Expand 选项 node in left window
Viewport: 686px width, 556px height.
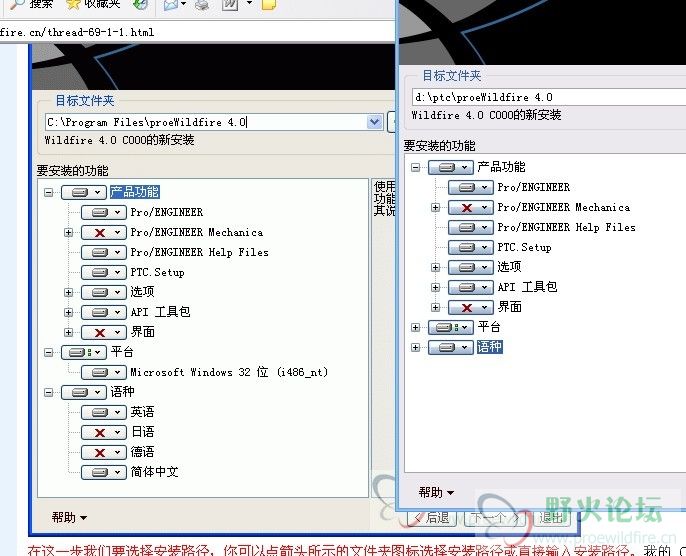point(68,292)
